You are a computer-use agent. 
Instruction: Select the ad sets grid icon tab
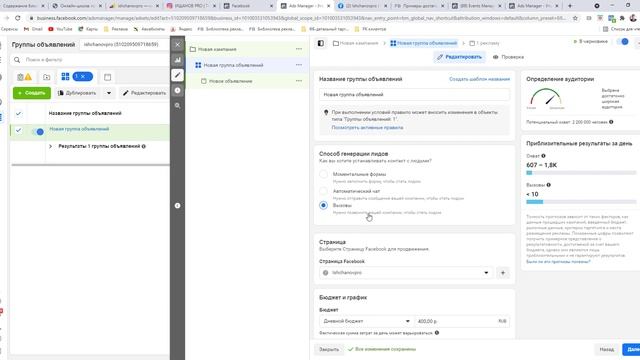[65, 77]
